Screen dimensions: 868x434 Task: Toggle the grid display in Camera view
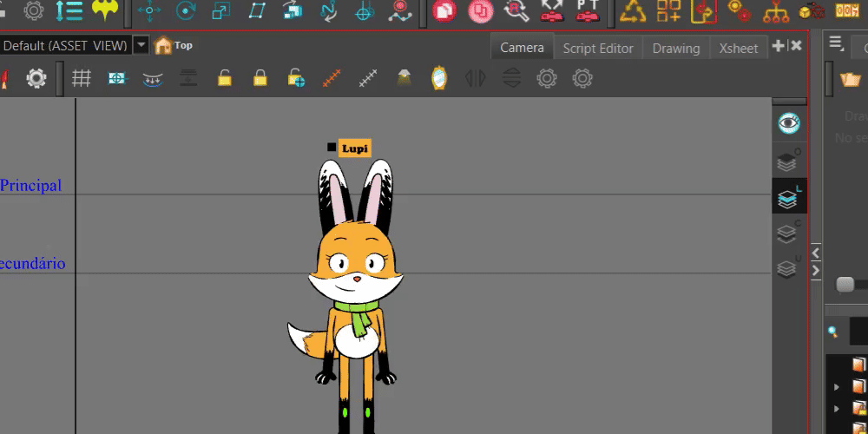[x=82, y=79]
